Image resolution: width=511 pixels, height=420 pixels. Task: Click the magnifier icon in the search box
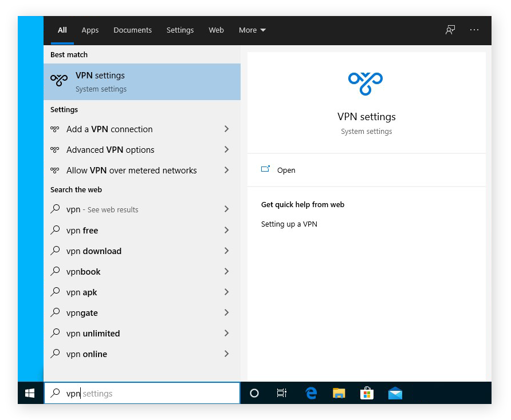pos(56,393)
